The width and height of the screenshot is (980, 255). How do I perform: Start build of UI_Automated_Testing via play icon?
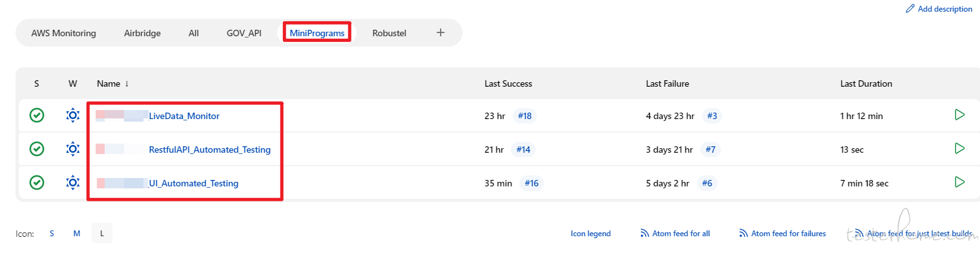(959, 183)
